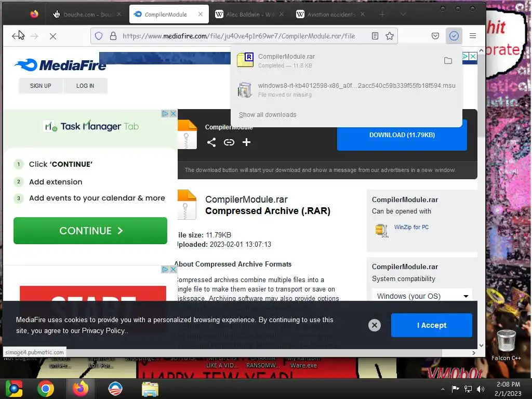Viewport: 532px width, 399px height.
Task: Toggle the downloads panel toolbar button
Action: pyautogui.click(x=454, y=36)
